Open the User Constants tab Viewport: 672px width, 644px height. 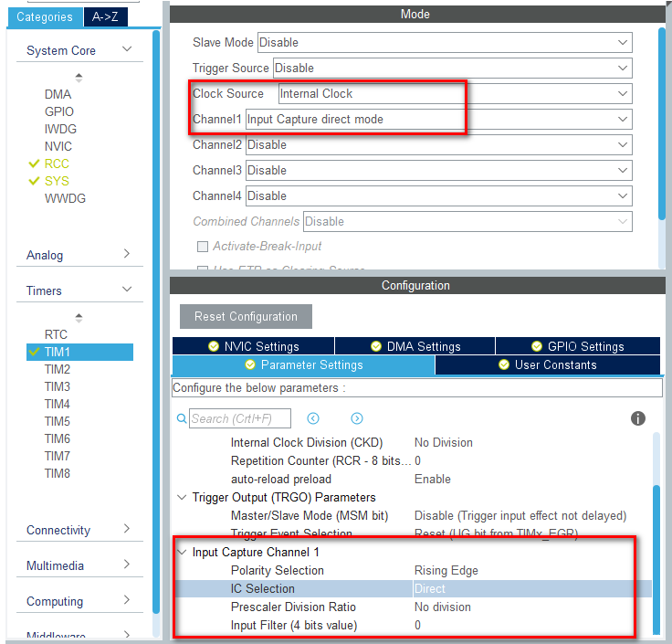[x=548, y=364]
